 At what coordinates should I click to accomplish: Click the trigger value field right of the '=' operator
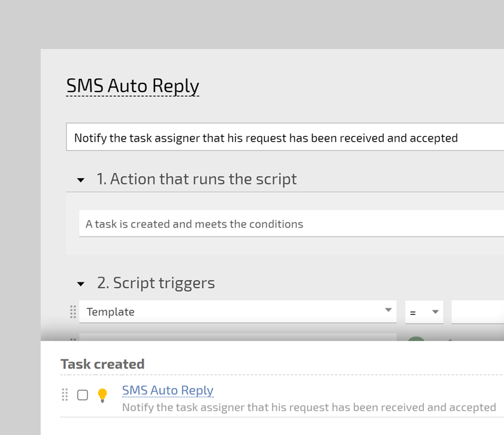(477, 312)
